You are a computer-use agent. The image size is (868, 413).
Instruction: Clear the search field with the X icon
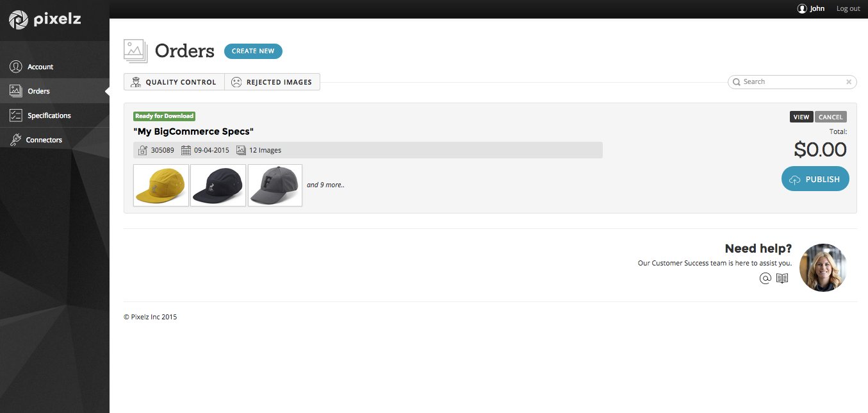pyautogui.click(x=849, y=82)
